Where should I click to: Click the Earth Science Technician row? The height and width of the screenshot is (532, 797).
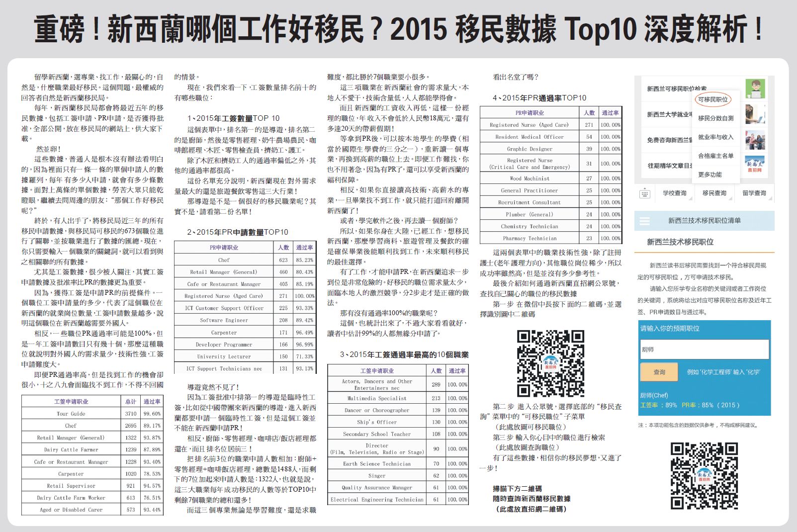[398, 464]
